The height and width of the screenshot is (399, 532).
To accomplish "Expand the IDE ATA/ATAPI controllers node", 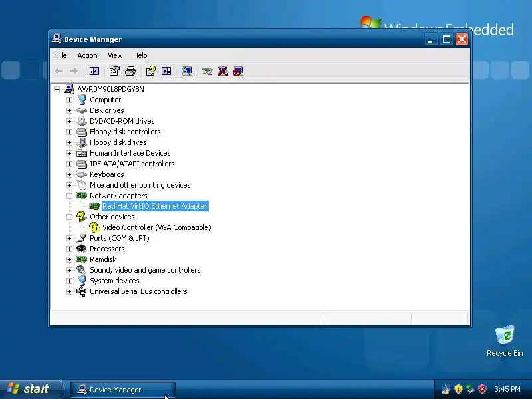I will (69, 164).
